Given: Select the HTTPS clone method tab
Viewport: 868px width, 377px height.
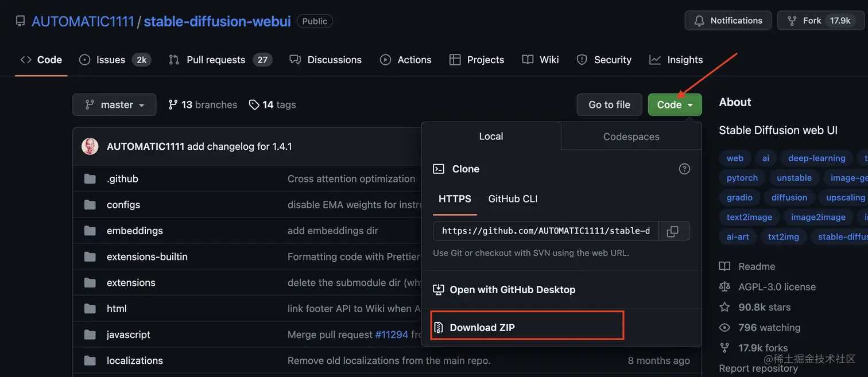Looking at the screenshot, I should pos(455,199).
